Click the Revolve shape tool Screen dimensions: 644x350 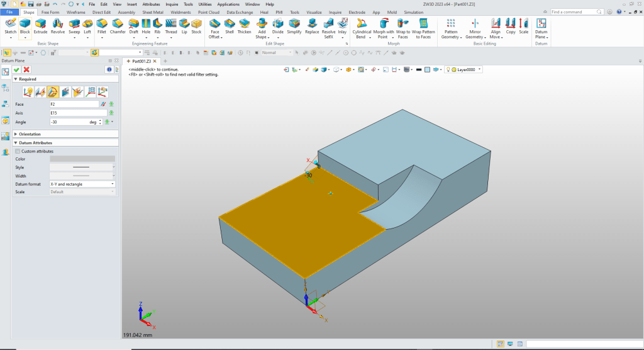pyautogui.click(x=58, y=26)
